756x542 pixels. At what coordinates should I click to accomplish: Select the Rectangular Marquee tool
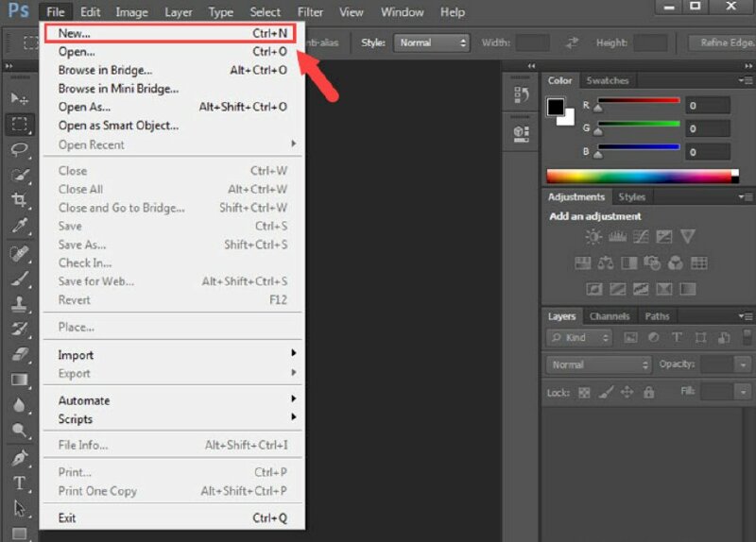coord(19,125)
